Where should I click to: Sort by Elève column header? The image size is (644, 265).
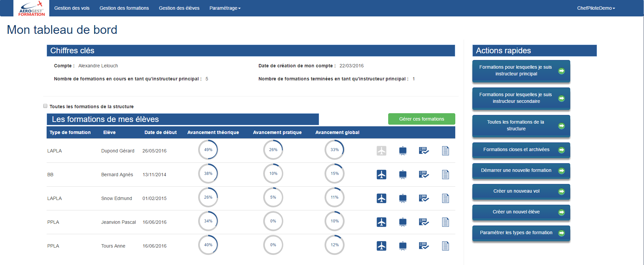[109, 132]
